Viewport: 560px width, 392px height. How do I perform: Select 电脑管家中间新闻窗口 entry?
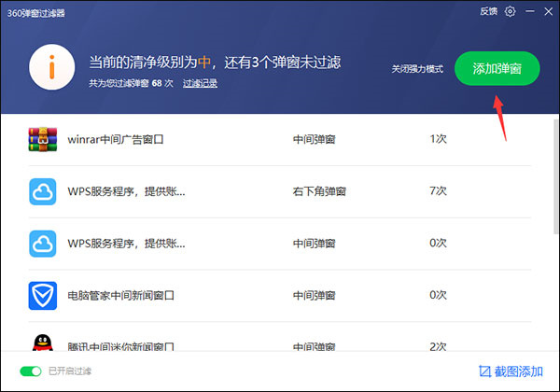[280, 296]
